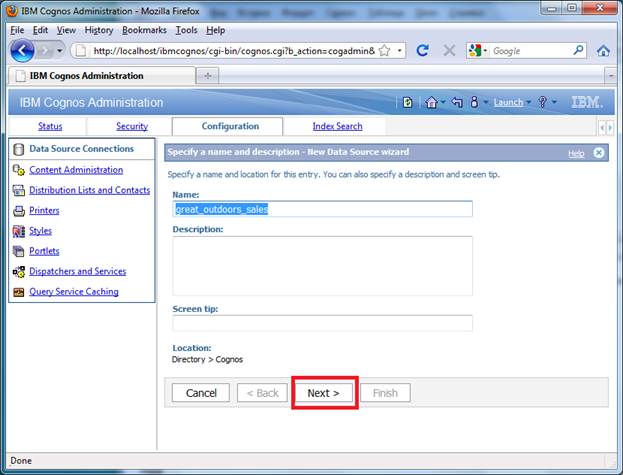
Task: Expand the My Area options arrow
Action: [x=486, y=102]
